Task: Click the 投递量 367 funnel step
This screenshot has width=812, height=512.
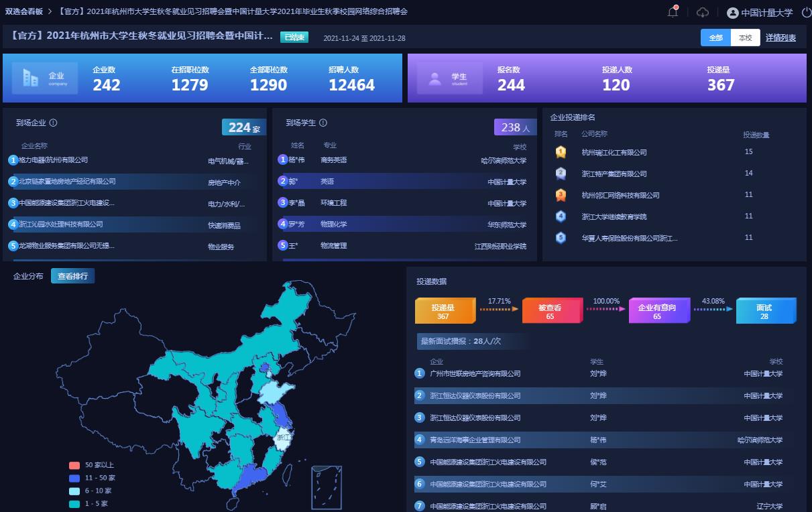Action: (x=444, y=311)
